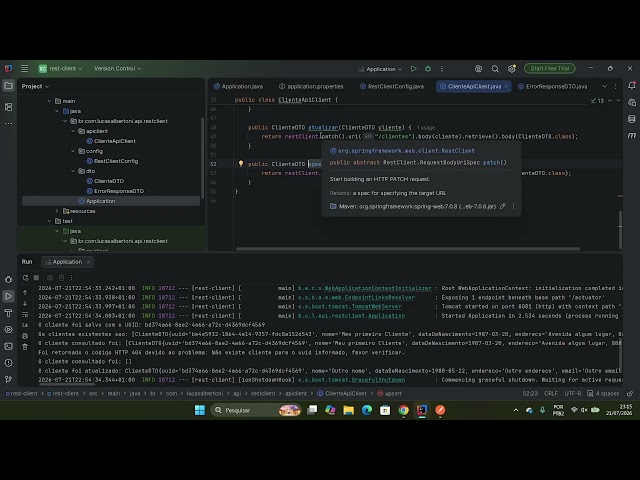Open the AI assistant swirl icon
The image size is (640, 480).
pyautogui.click(x=478, y=69)
